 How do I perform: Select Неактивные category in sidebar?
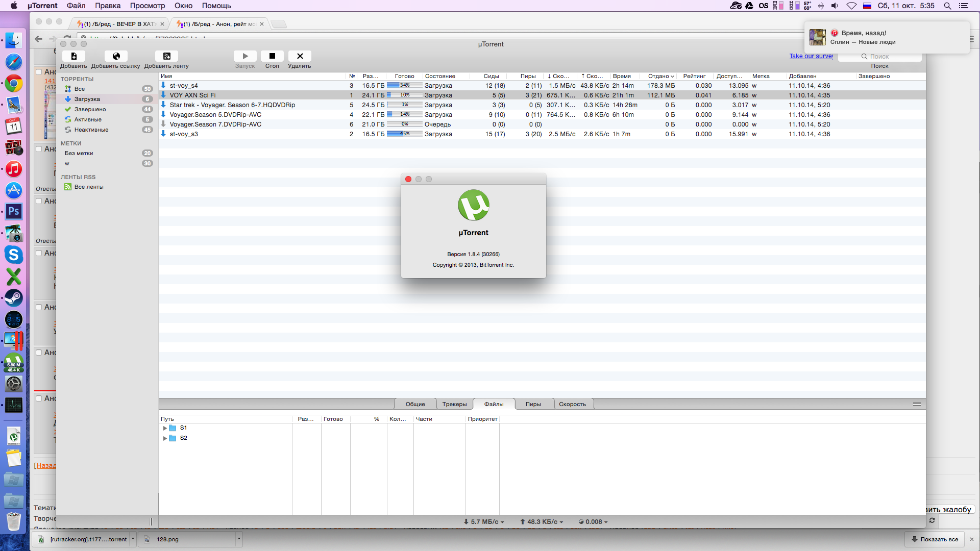pyautogui.click(x=108, y=130)
